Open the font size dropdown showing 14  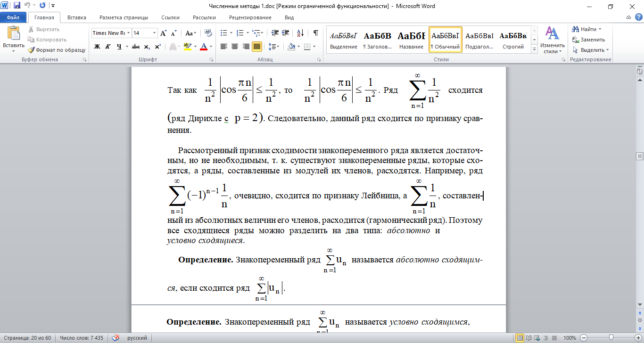[x=154, y=33]
